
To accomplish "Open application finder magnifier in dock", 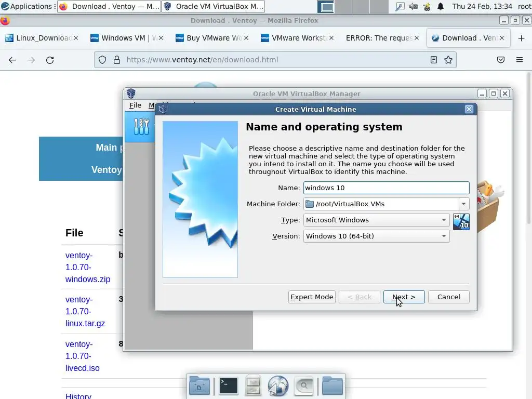I will (x=303, y=386).
